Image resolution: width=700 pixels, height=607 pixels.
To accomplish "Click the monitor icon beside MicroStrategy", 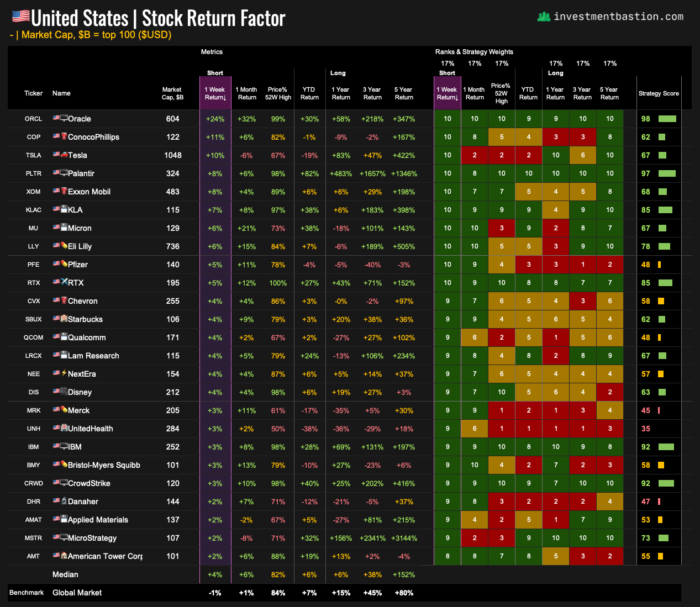I will [64, 537].
